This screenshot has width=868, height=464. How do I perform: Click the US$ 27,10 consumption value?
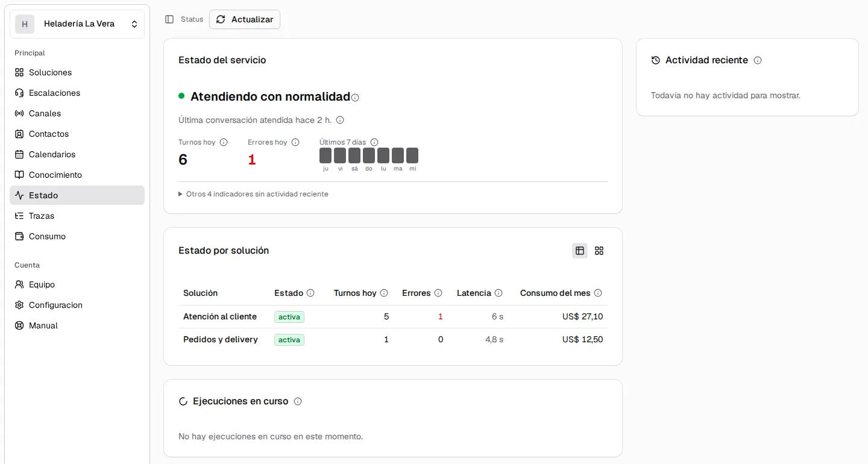click(582, 317)
